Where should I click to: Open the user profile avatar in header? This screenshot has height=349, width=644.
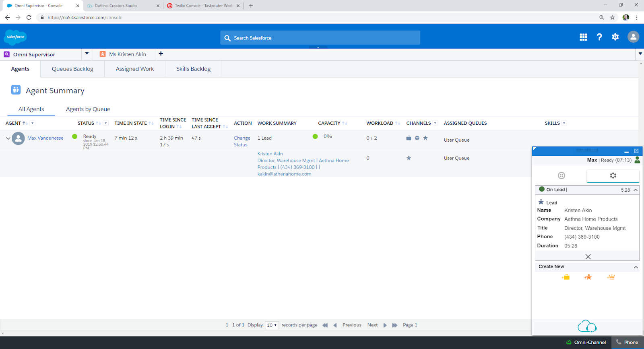click(x=633, y=37)
